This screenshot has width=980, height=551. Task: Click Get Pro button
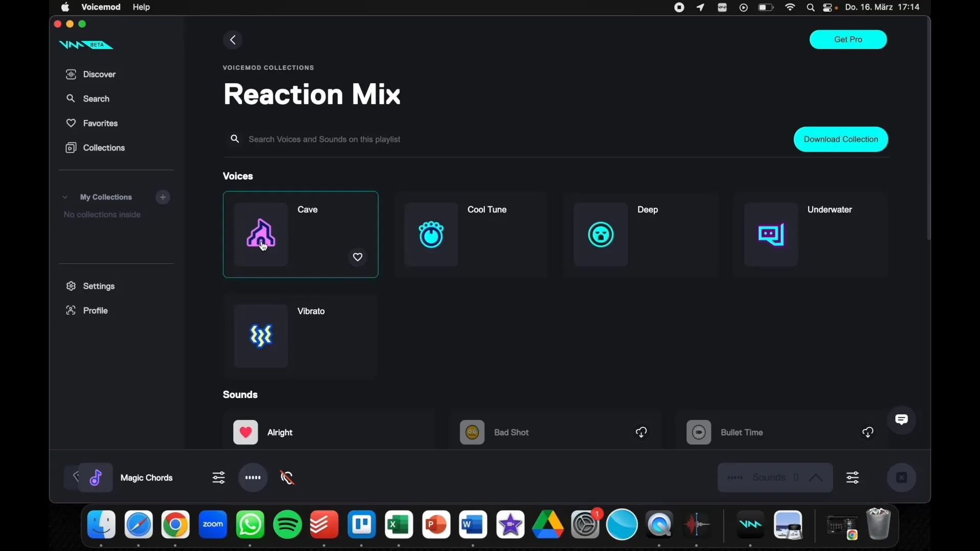848,39
